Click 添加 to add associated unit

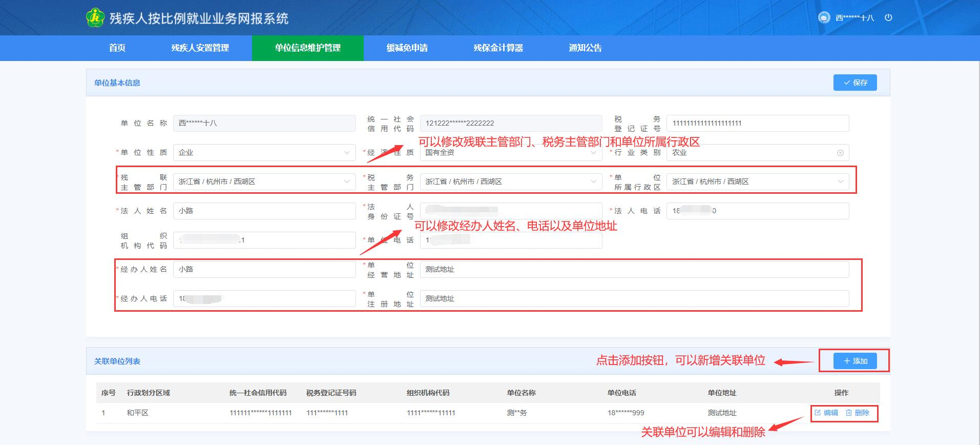(x=854, y=361)
